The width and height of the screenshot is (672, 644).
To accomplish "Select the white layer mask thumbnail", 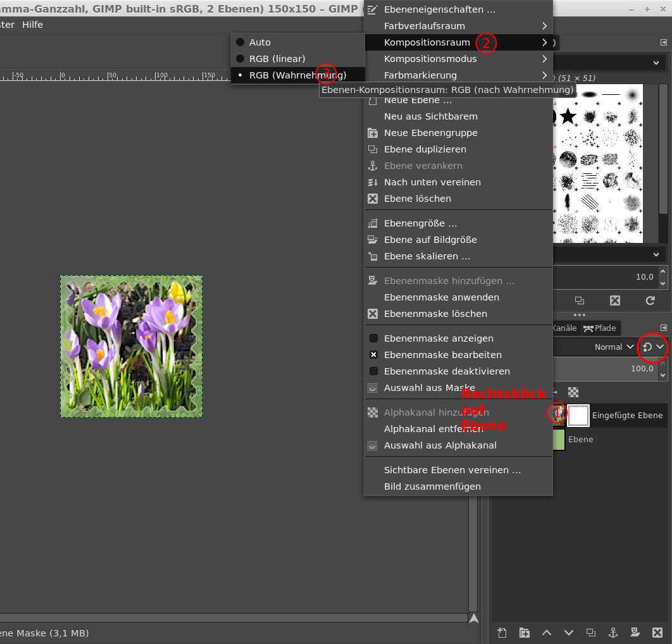I will [578, 416].
